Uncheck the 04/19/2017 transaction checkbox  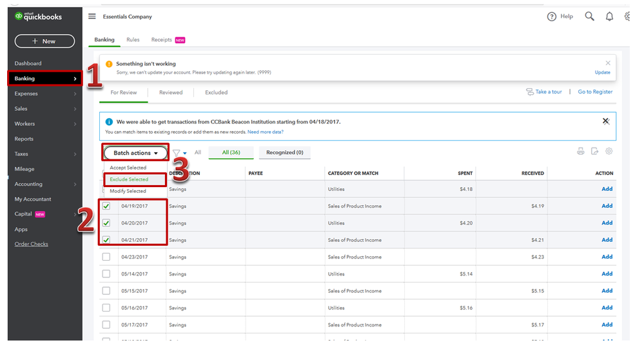(x=106, y=206)
